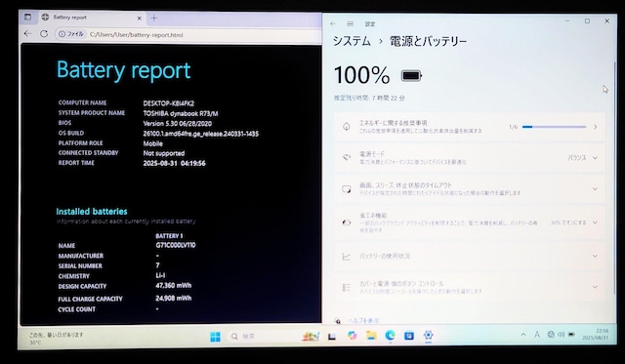Click the システム breadcrumb link
Screen dimensions: 625x364
(x=352, y=41)
